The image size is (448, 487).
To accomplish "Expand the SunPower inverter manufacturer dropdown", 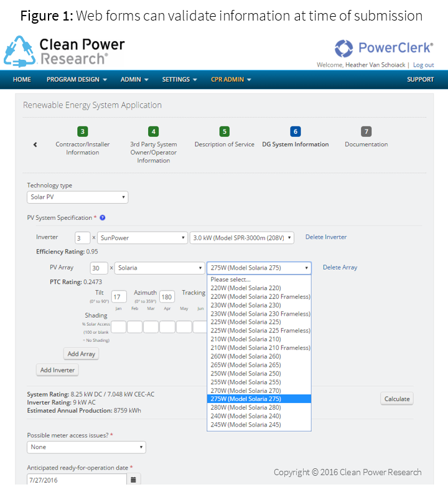I will coord(142,238).
